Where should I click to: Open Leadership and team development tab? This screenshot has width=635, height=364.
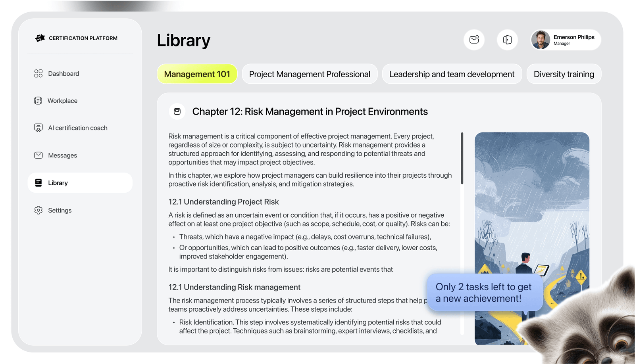452,74
